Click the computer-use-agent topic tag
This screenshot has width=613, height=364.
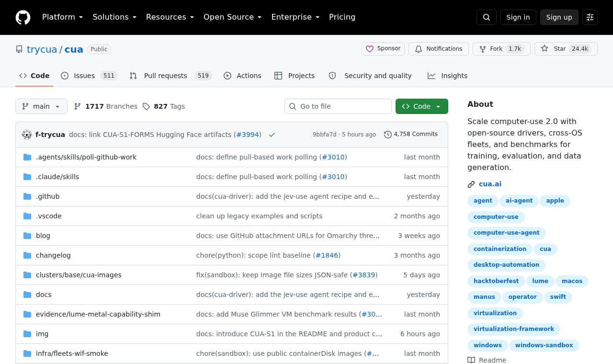click(x=506, y=233)
